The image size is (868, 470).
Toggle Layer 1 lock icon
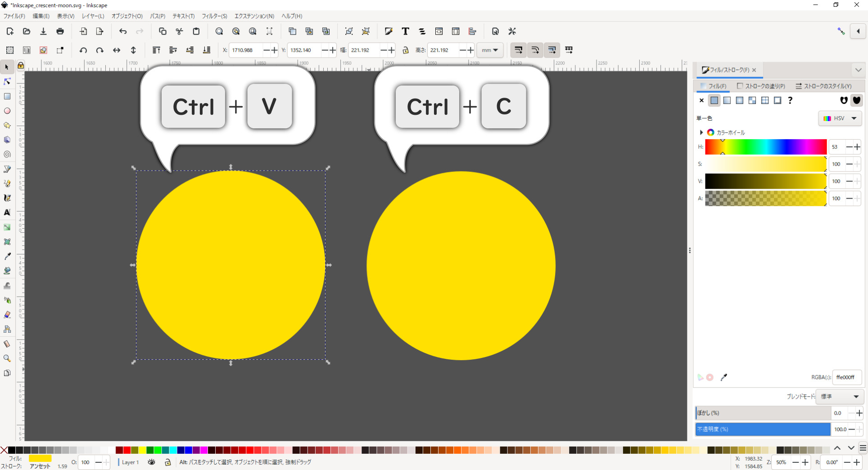tap(167, 462)
